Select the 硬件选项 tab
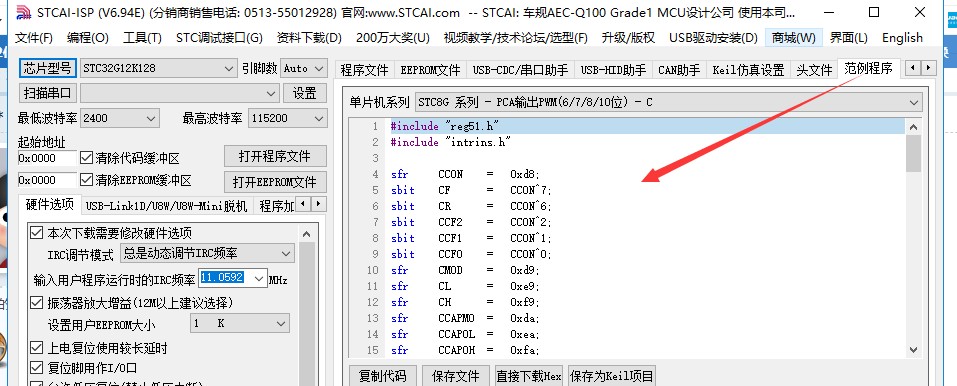 point(50,205)
